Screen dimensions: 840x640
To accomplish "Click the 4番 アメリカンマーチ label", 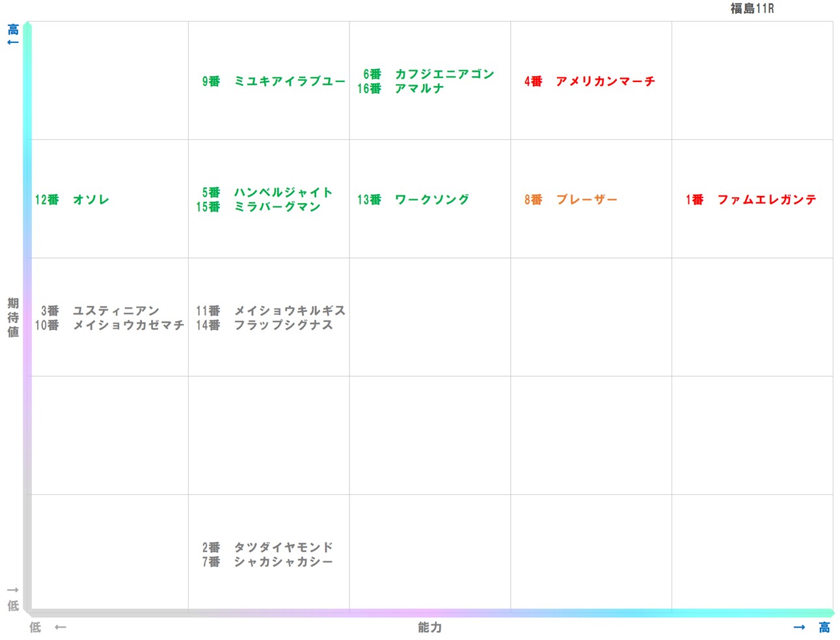I will (589, 81).
